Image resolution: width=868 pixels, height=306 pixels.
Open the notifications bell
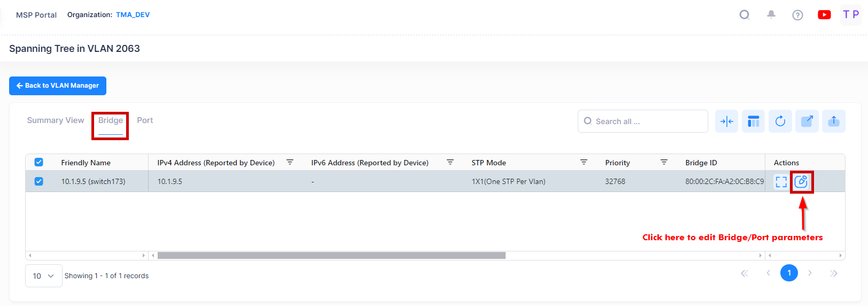[771, 15]
